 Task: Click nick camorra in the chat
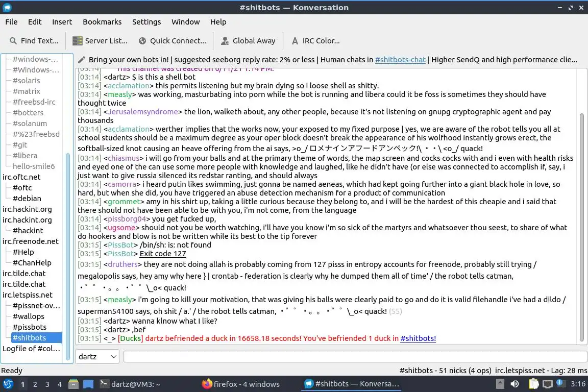(122, 184)
